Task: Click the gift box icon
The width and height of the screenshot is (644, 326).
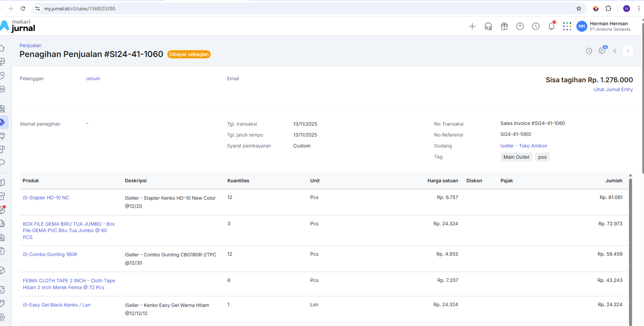Action: pyautogui.click(x=504, y=26)
